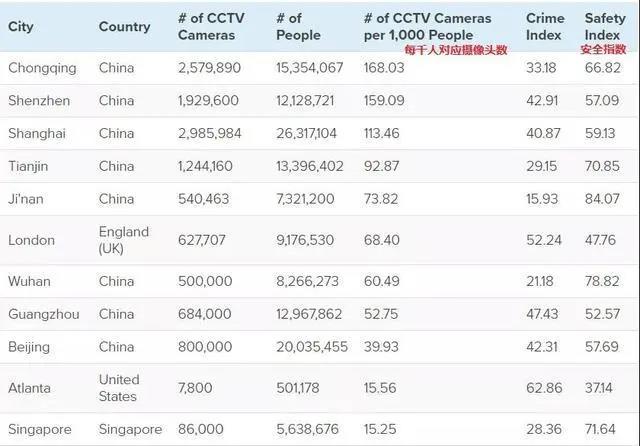Click the 'United States' country cell
Screen dimensions: 640x446
[119, 388]
